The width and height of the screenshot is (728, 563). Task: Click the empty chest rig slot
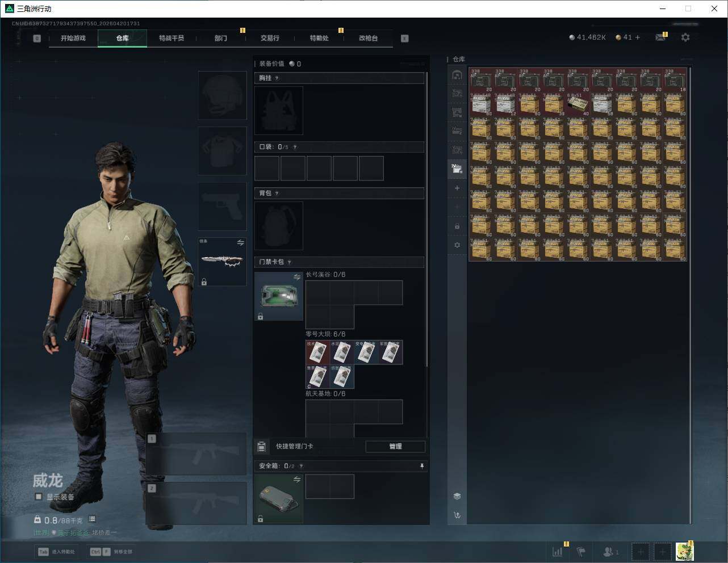[279, 111]
